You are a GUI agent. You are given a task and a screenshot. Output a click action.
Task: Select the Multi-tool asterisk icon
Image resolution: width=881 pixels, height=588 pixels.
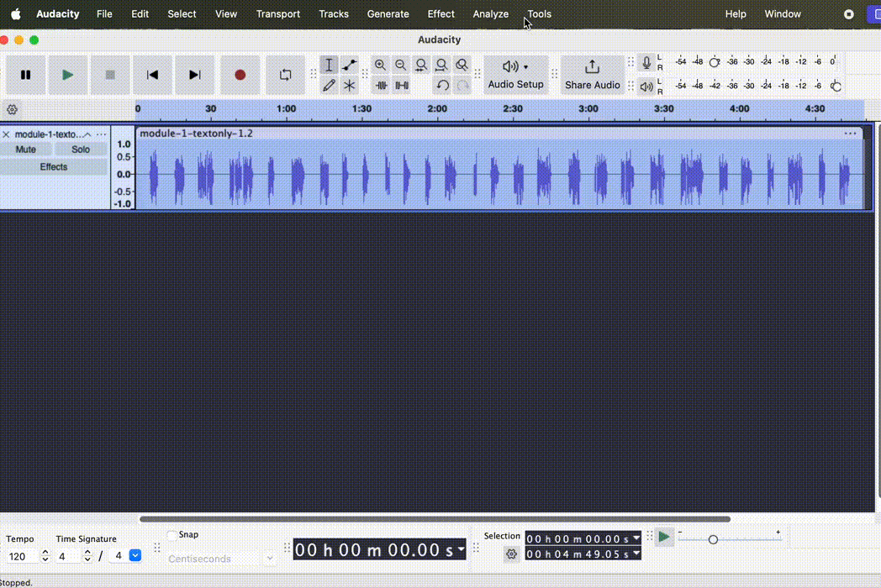(349, 86)
